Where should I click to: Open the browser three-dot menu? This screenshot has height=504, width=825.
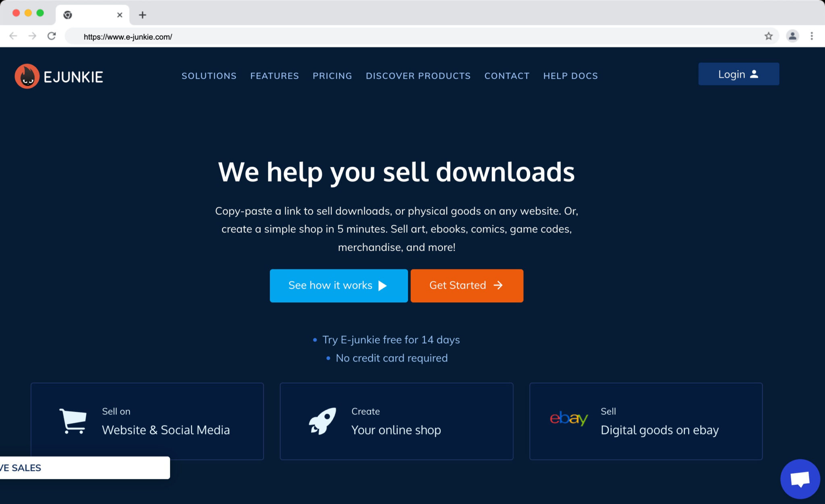tap(812, 36)
